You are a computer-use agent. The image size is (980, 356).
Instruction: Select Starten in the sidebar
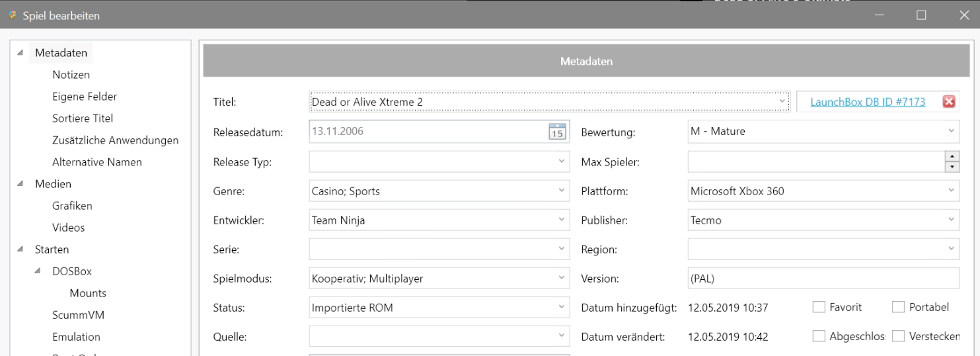coord(52,249)
